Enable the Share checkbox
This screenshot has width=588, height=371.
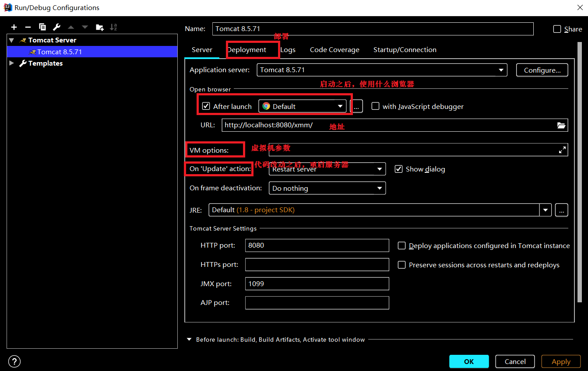click(x=557, y=29)
